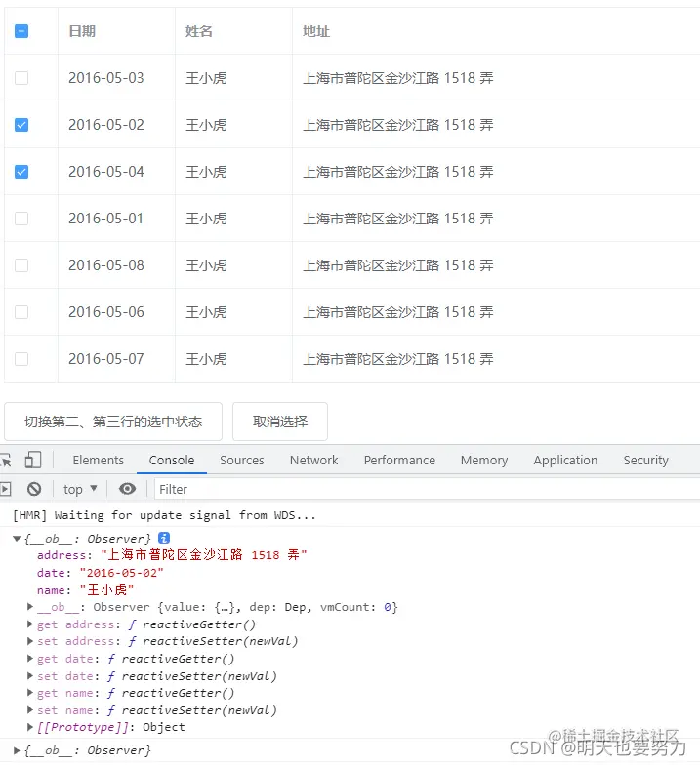
Task: Click the address in the 2016-05-07 row
Action: coord(398,359)
